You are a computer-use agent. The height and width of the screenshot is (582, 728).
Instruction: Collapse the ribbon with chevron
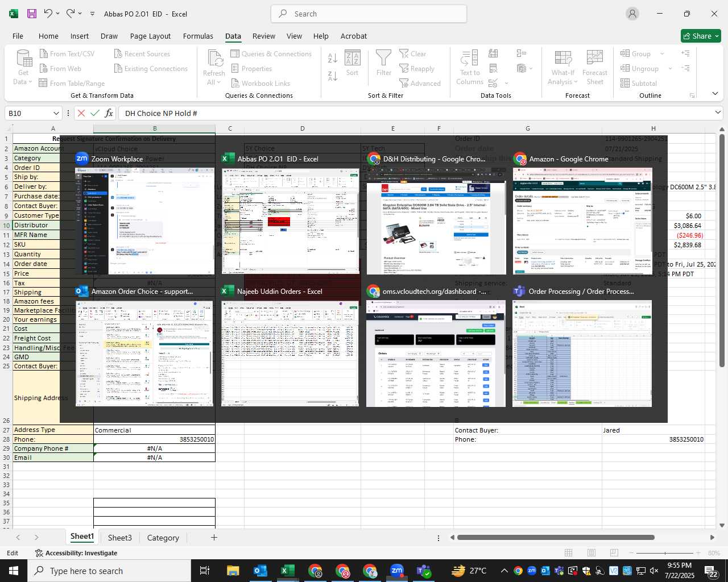click(x=715, y=94)
